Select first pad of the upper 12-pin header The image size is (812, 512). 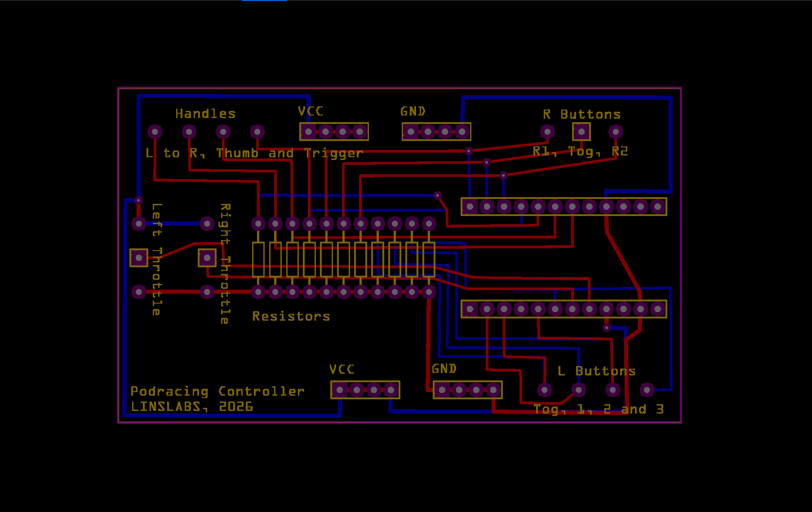tap(470, 207)
